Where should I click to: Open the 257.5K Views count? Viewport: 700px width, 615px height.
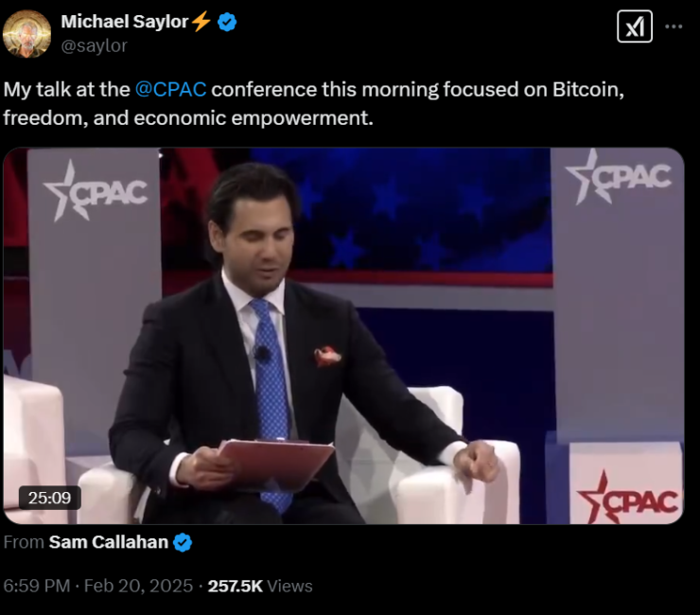coord(260,586)
